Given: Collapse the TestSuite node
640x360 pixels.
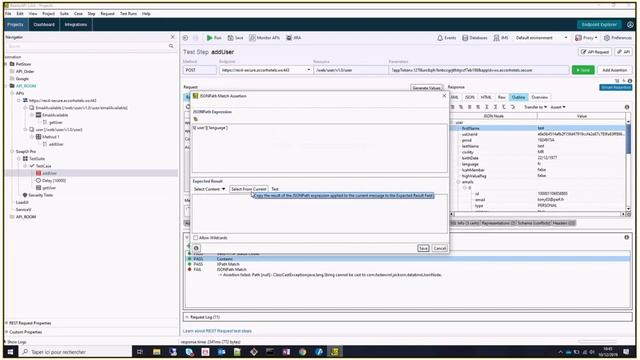Looking at the screenshot, I should click(19, 158).
